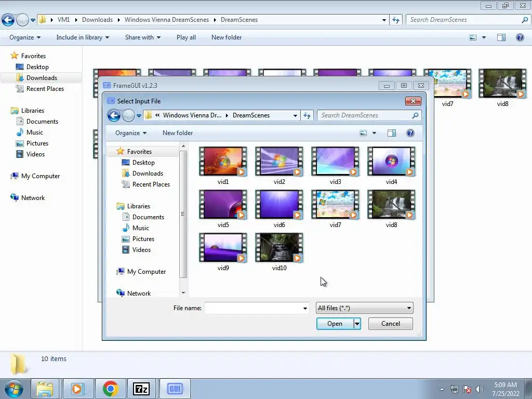
Task: Open the Open button's split arrow
Action: coord(357,324)
